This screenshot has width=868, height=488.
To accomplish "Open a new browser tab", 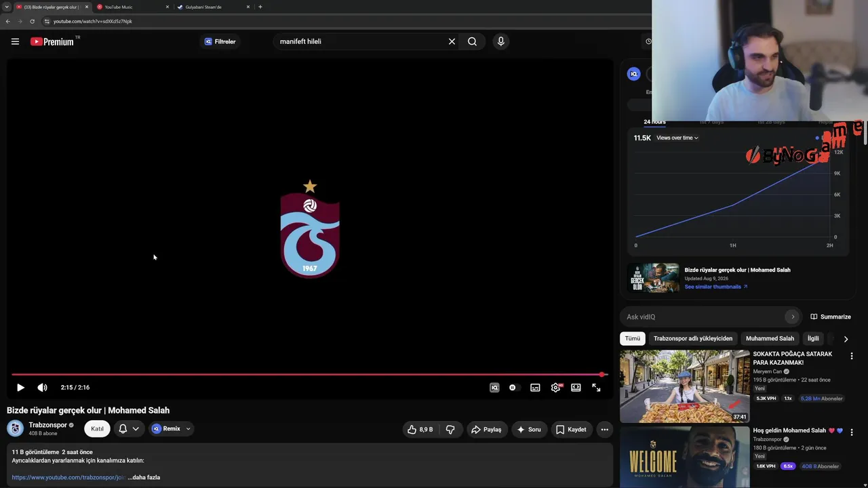I will [260, 7].
